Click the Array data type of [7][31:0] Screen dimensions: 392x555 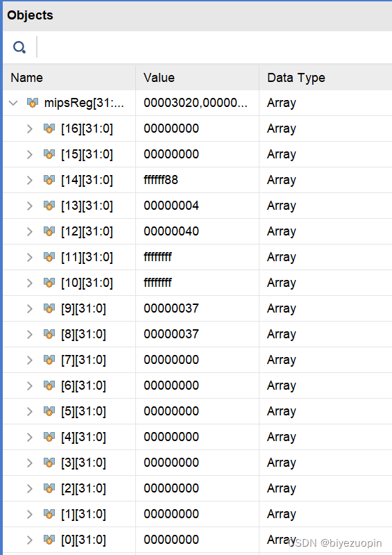pos(282,360)
